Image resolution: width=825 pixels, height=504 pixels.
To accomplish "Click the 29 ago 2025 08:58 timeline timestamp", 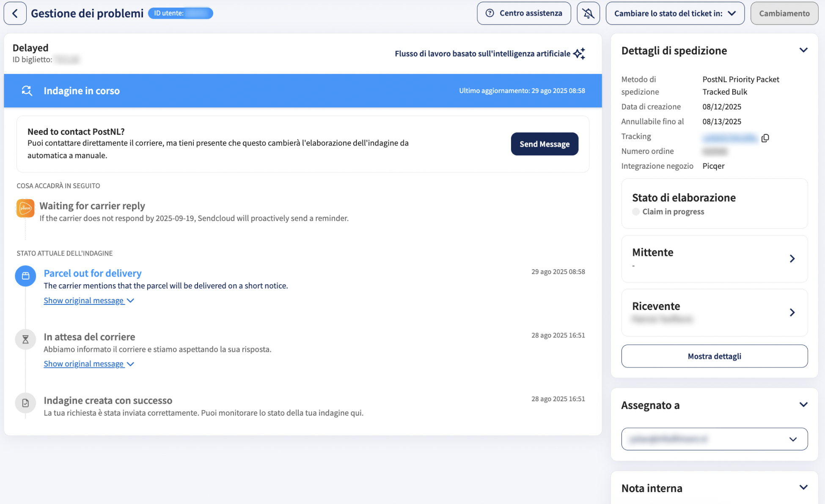I will (x=558, y=271).
